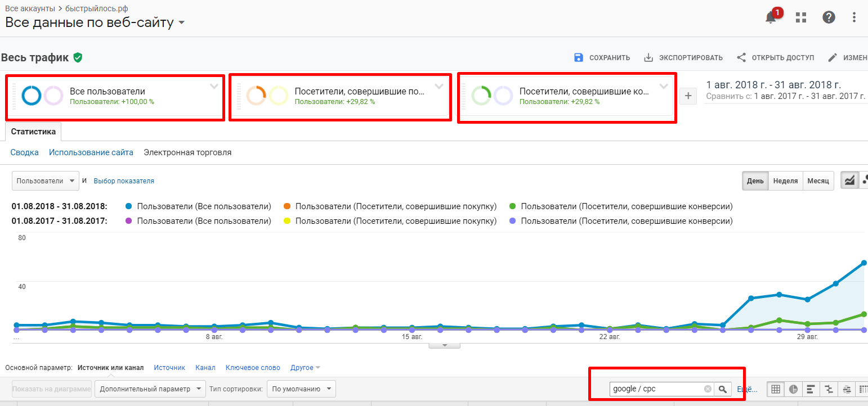Select the Месяц chart interval
Screen dimensions: 868x406
click(818, 181)
